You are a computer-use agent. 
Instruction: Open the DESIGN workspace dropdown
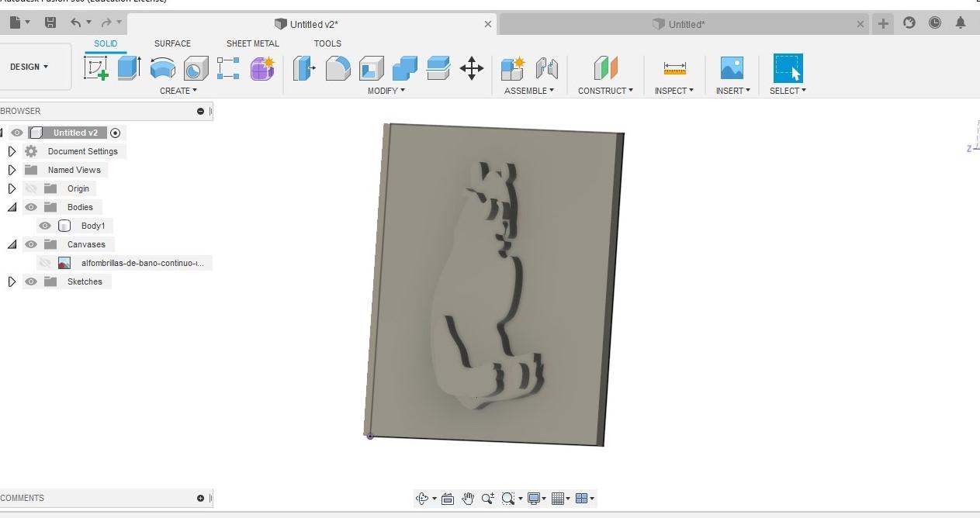29,67
